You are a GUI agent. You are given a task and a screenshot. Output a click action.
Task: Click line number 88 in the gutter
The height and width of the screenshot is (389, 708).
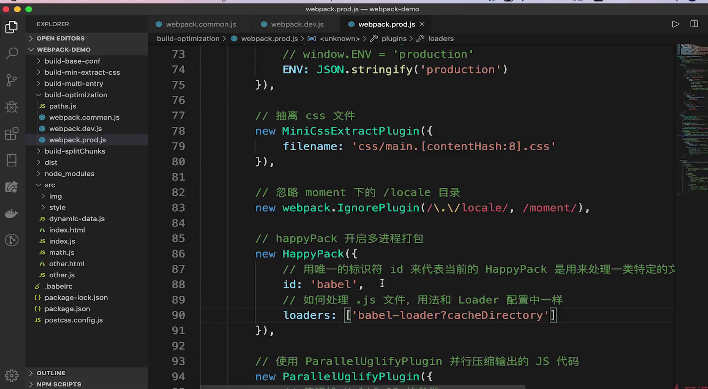tap(178, 284)
